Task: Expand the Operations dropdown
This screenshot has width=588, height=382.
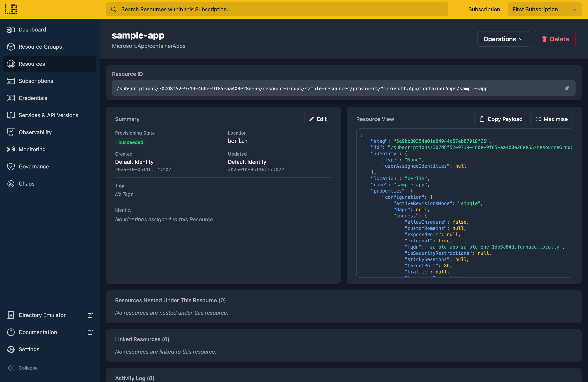Action: pos(503,39)
